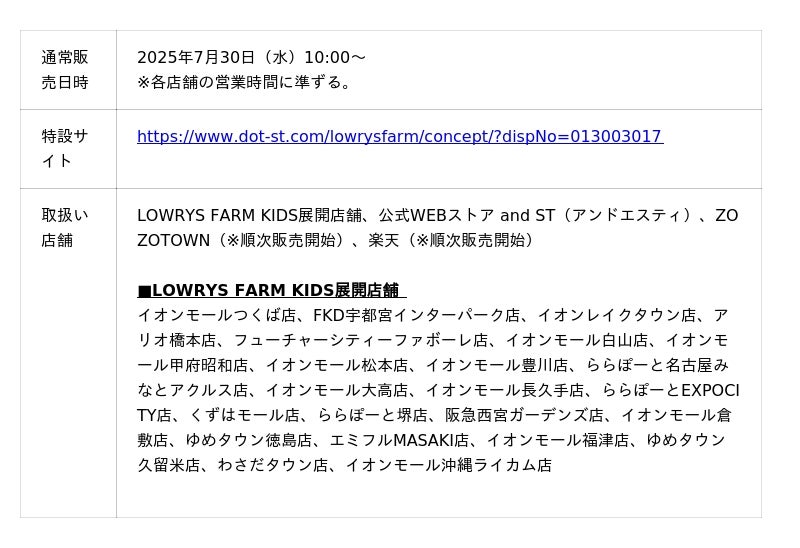This screenshot has width=800, height=548.
Task: Open the dot-st.com lowrysfarm concept link
Action: 399,137
